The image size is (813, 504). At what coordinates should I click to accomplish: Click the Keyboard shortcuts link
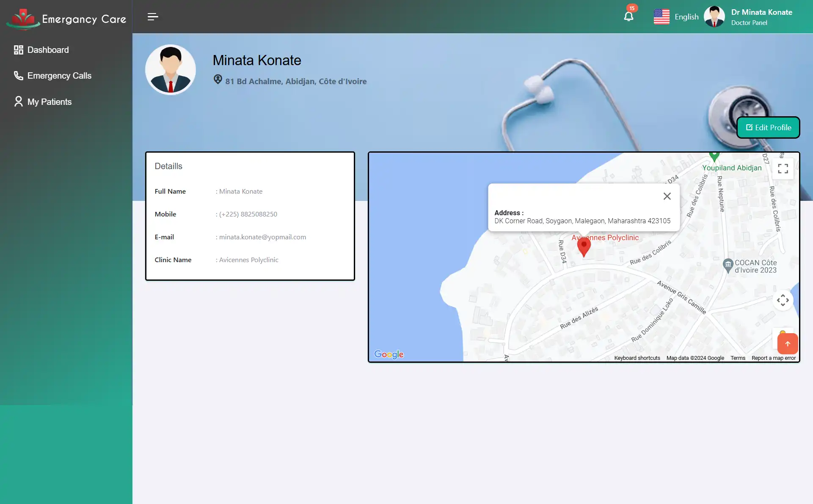(637, 358)
